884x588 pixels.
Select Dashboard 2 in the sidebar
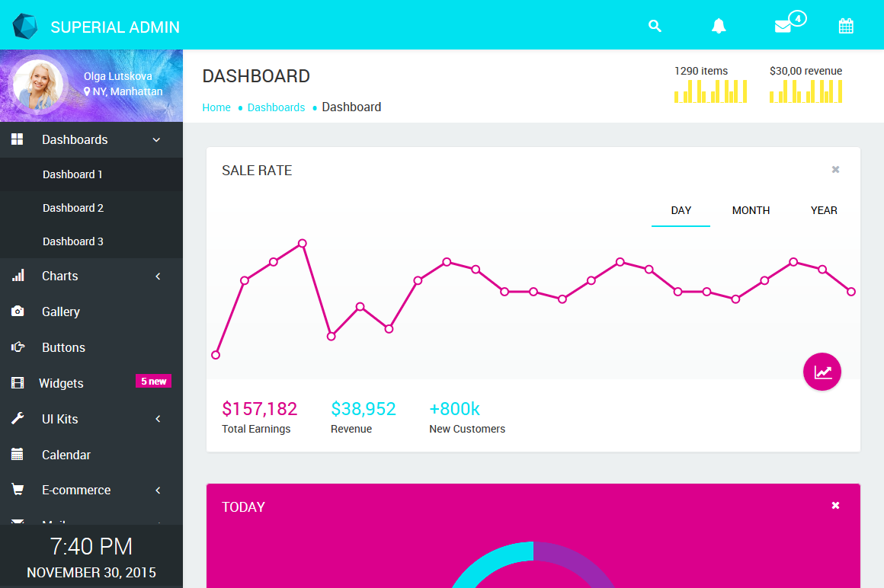(73, 208)
